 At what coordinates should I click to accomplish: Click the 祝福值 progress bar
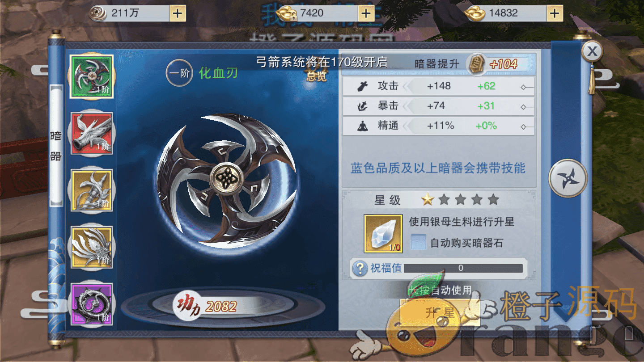[x=463, y=268]
